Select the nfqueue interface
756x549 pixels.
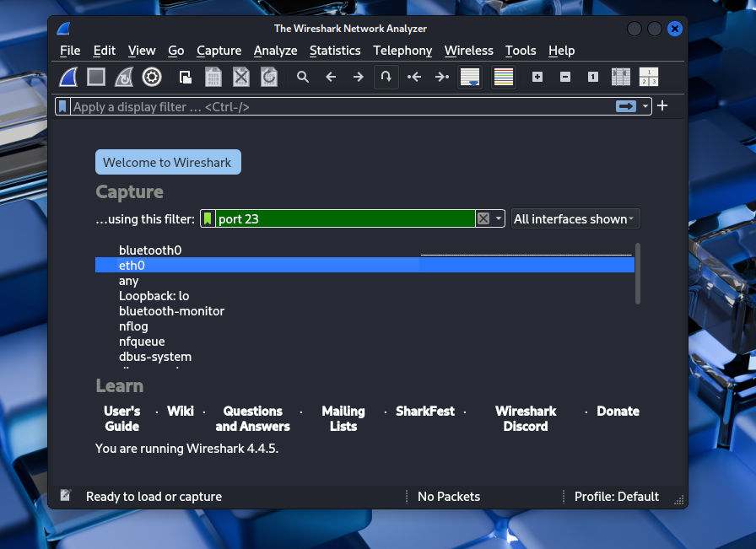click(x=143, y=342)
